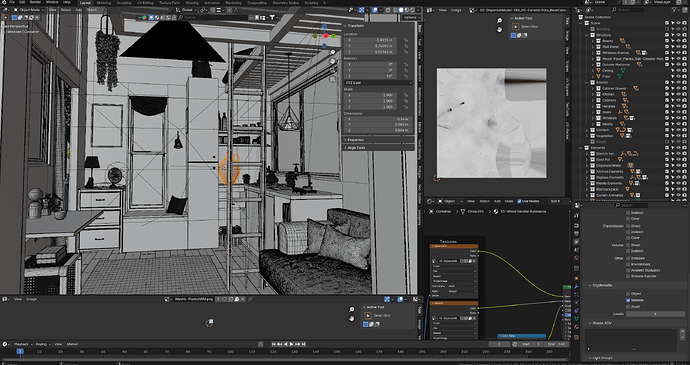Viewport: 690px width, 365px height.
Task: Click the image editor zoom magnifier icon
Action: click(x=499, y=21)
